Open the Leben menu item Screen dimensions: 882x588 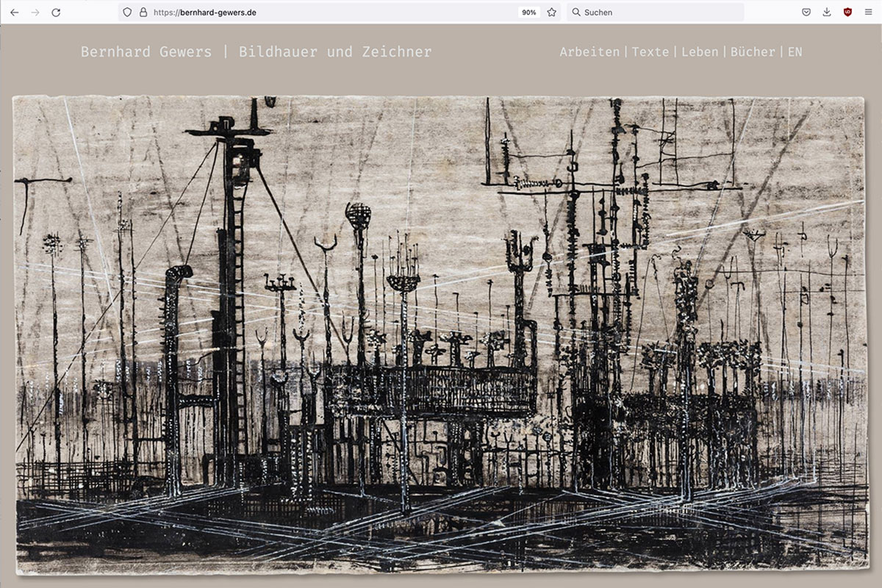(700, 52)
